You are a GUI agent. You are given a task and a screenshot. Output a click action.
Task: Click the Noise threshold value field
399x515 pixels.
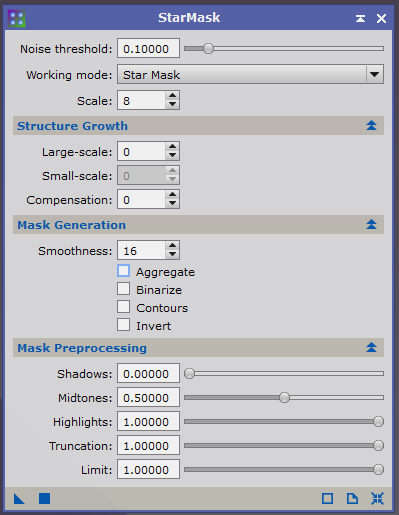click(148, 49)
